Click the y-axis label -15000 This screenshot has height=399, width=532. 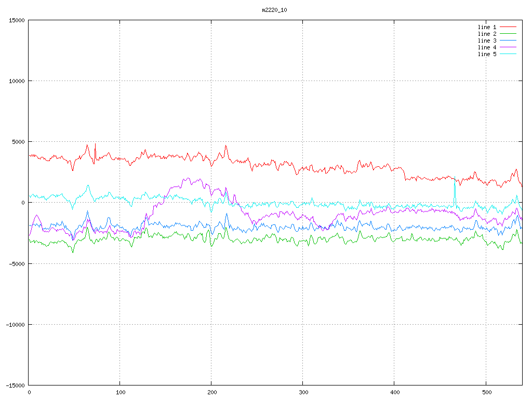pyautogui.click(x=16, y=385)
